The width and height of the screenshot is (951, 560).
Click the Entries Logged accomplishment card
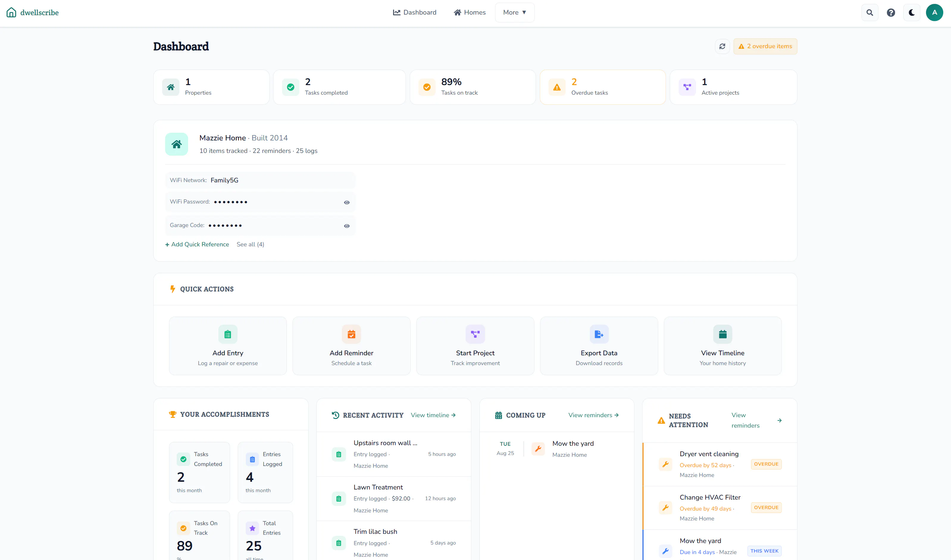click(265, 473)
